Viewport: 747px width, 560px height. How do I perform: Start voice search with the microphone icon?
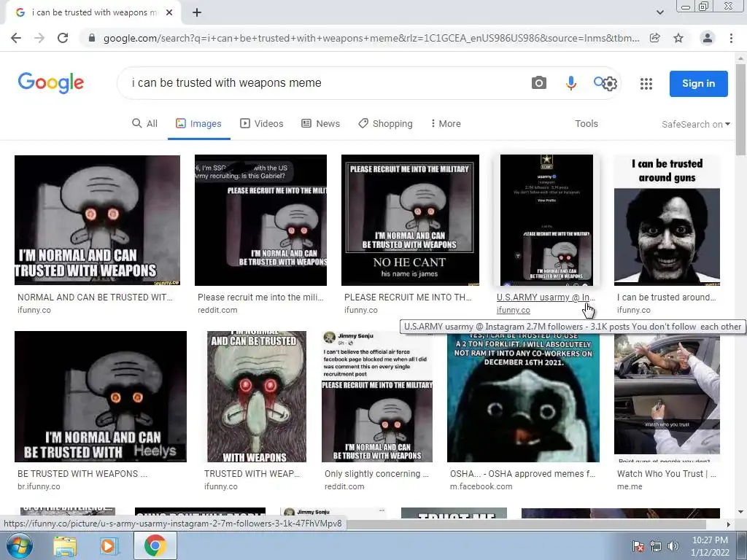click(570, 83)
